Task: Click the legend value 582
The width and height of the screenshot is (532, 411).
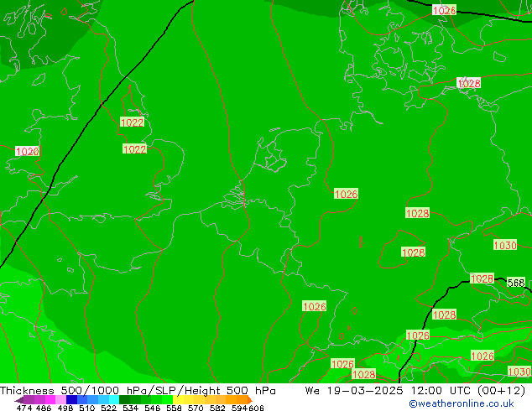Action: pyautogui.click(x=217, y=408)
